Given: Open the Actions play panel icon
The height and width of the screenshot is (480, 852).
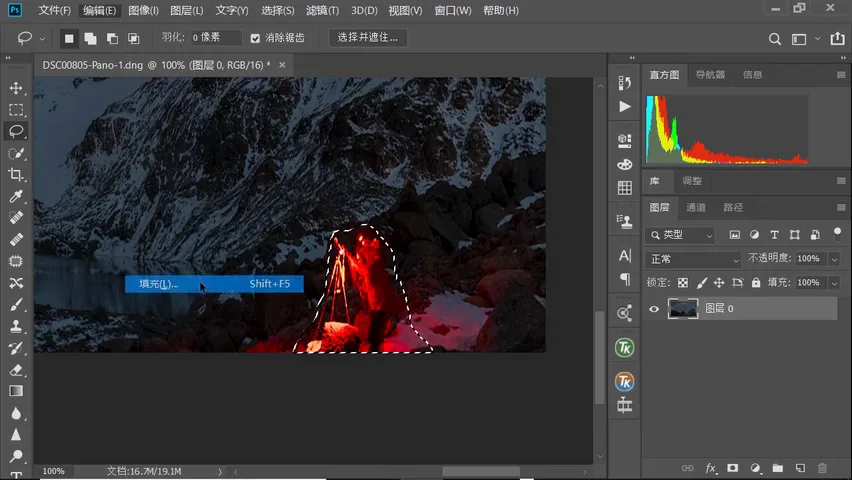Looking at the screenshot, I should (x=625, y=107).
